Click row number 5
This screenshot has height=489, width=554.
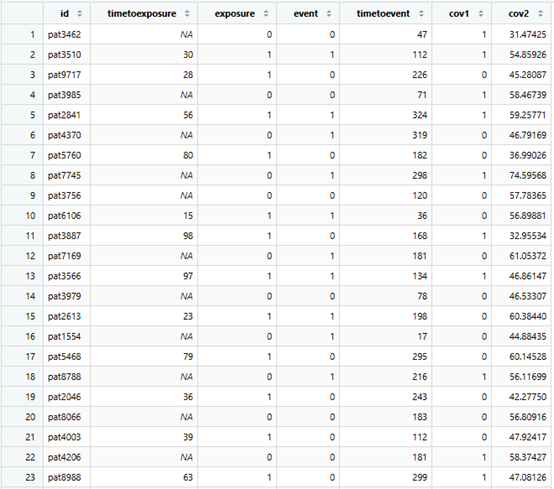(33, 115)
